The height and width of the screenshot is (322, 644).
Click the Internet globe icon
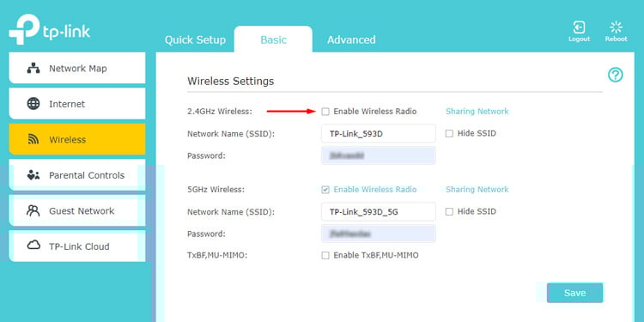pos(33,104)
